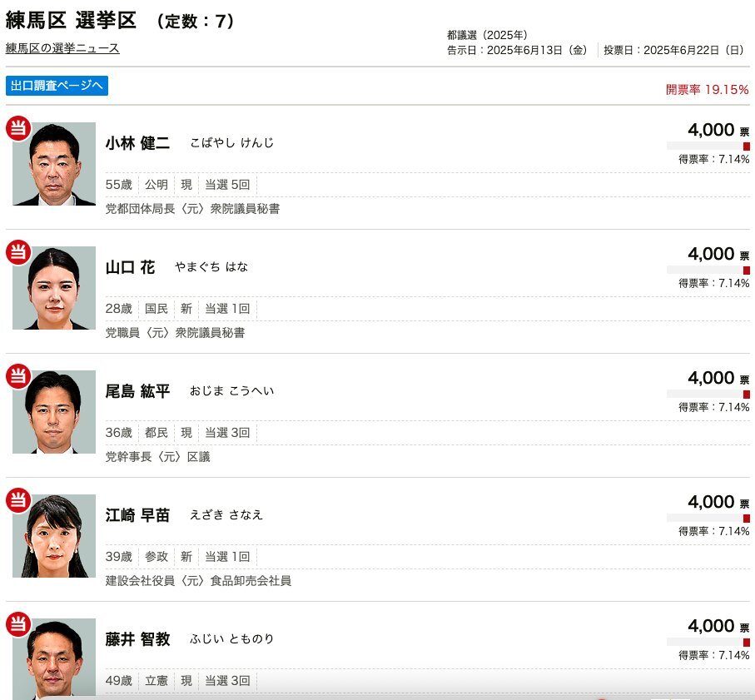
Task: Click 得票率：7.14% under 江崎 早苗
Action: pos(714,532)
